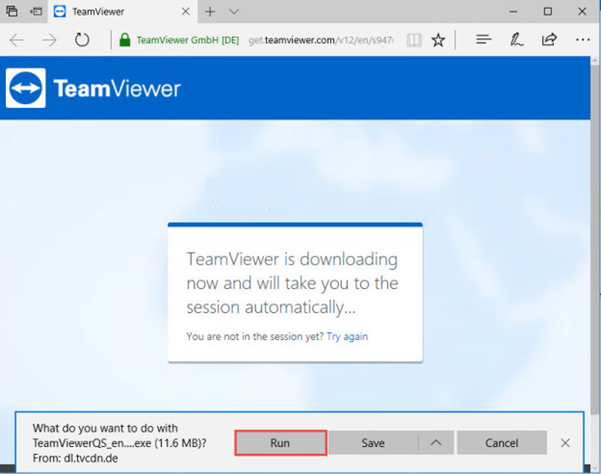The width and height of the screenshot is (601, 474).
Task: Run the TeamViewerQS download
Action: tap(280, 443)
